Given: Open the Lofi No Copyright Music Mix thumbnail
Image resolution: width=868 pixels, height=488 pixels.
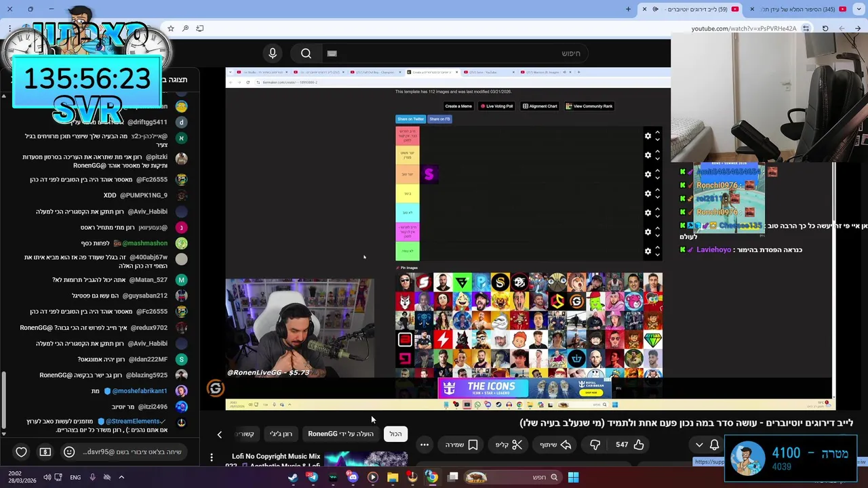Looking at the screenshot, I should pyautogui.click(x=366, y=460).
